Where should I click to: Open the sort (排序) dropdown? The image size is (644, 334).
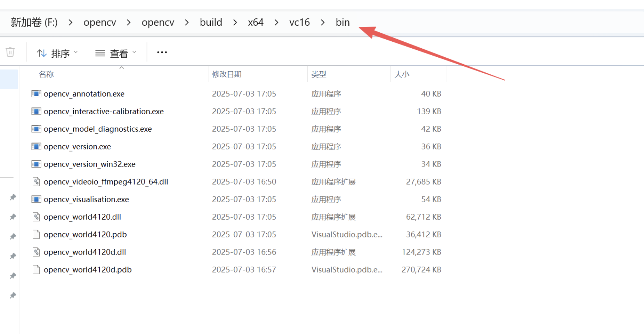[x=57, y=53]
